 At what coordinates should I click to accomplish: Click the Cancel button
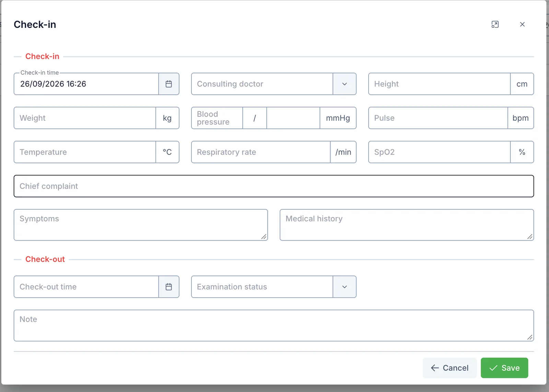point(449,368)
